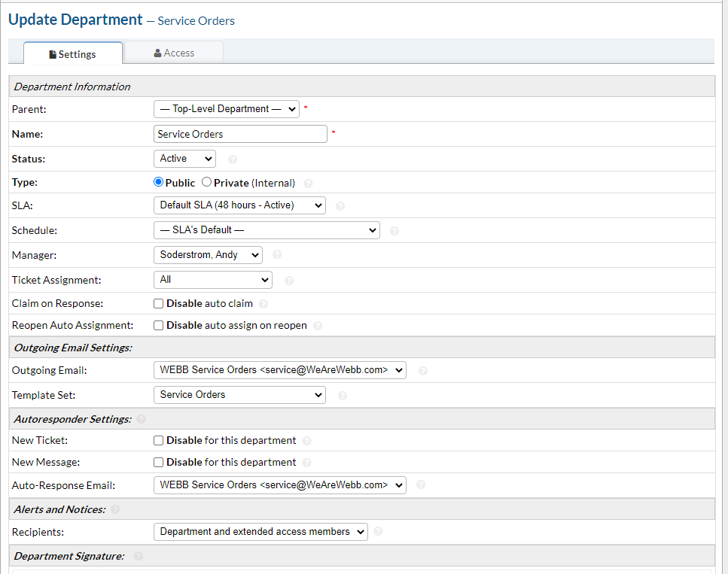Click help icon beside Manager dropdown

click(x=277, y=255)
